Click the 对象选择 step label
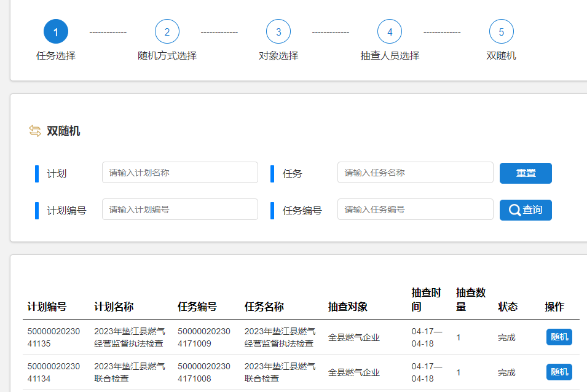 (278, 56)
